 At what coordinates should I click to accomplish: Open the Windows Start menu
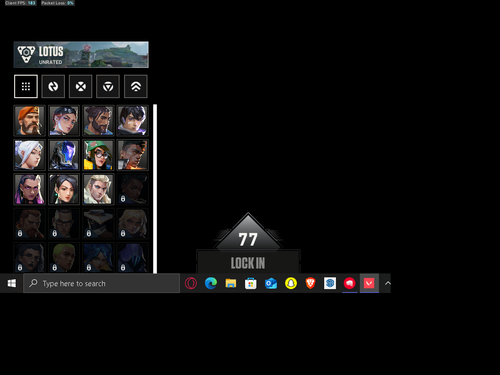click(x=12, y=283)
